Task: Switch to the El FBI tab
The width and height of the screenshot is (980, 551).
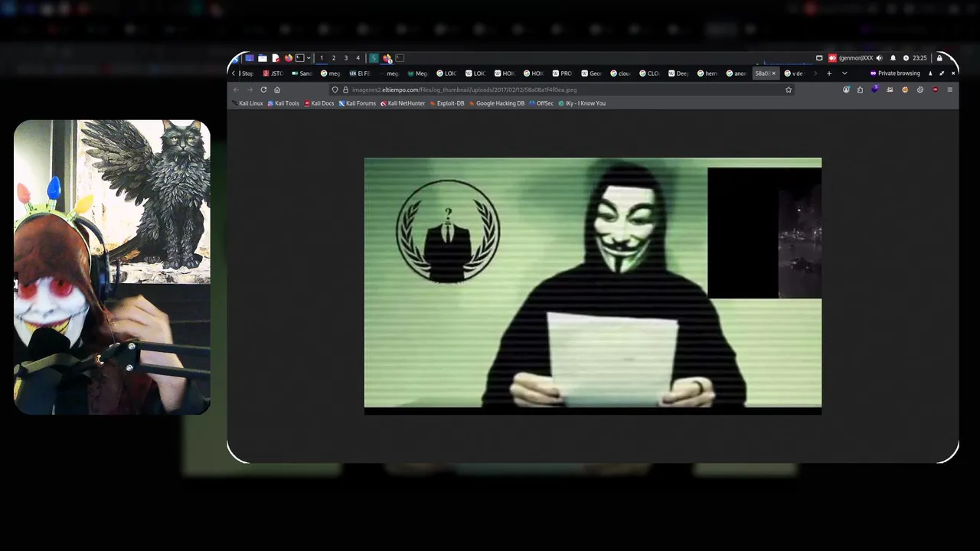Action: [360, 73]
